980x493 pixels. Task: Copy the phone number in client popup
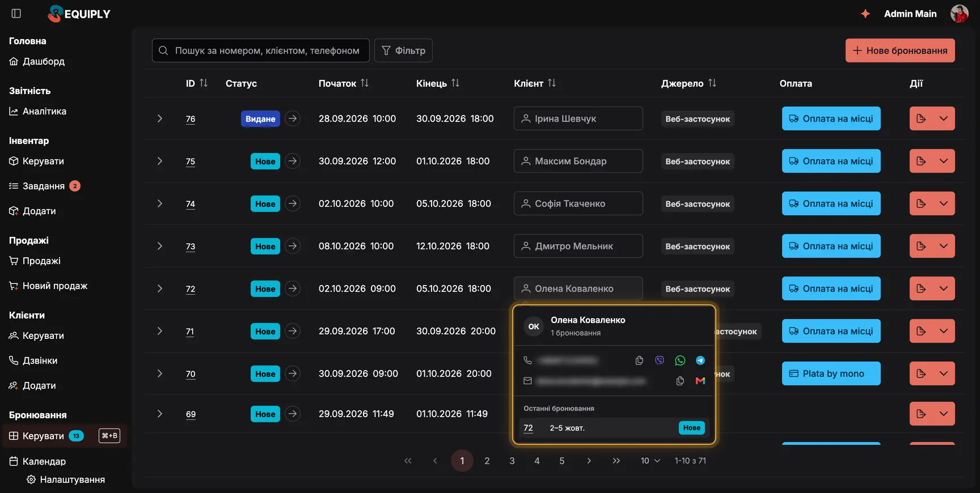pyautogui.click(x=639, y=360)
